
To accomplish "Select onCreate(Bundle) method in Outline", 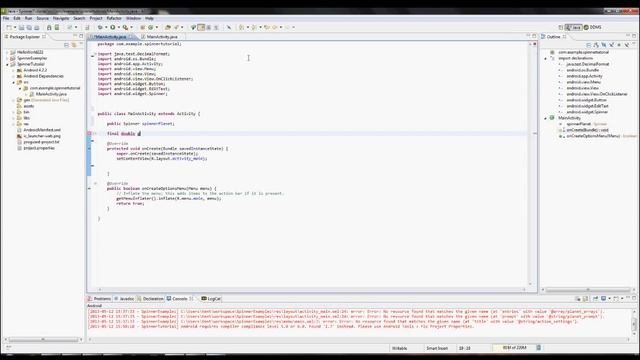I will tap(587, 130).
